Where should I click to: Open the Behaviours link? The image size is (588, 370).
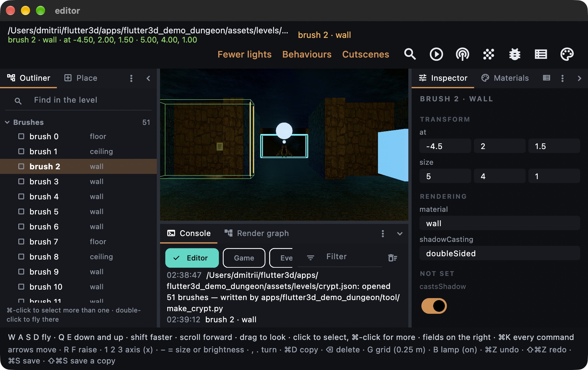tap(307, 54)
